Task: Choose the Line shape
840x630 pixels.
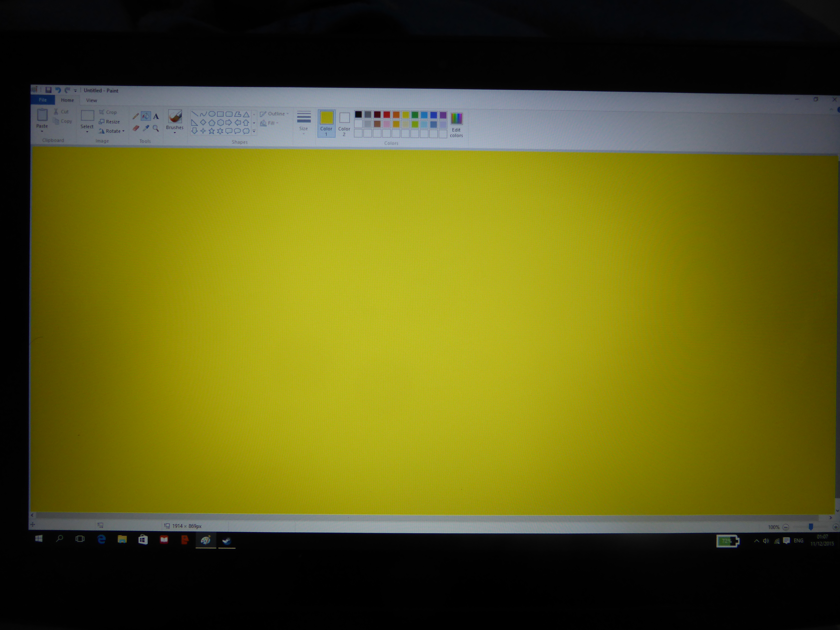Action: (194, 114)
